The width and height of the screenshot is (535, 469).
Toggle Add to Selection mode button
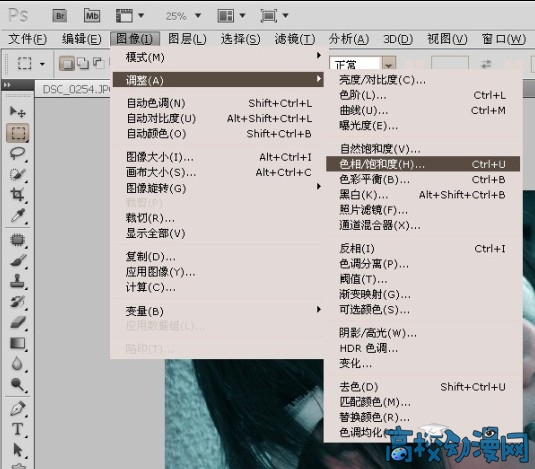[x=83, y=63]
